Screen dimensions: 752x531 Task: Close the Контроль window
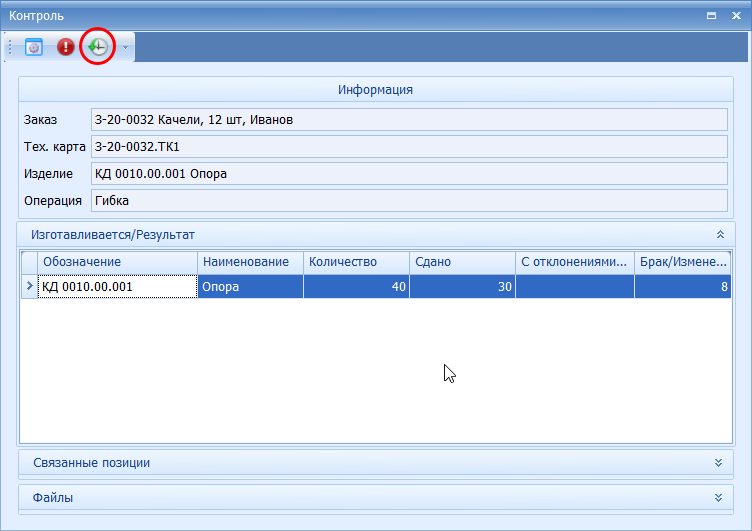(x=735, y=15)
